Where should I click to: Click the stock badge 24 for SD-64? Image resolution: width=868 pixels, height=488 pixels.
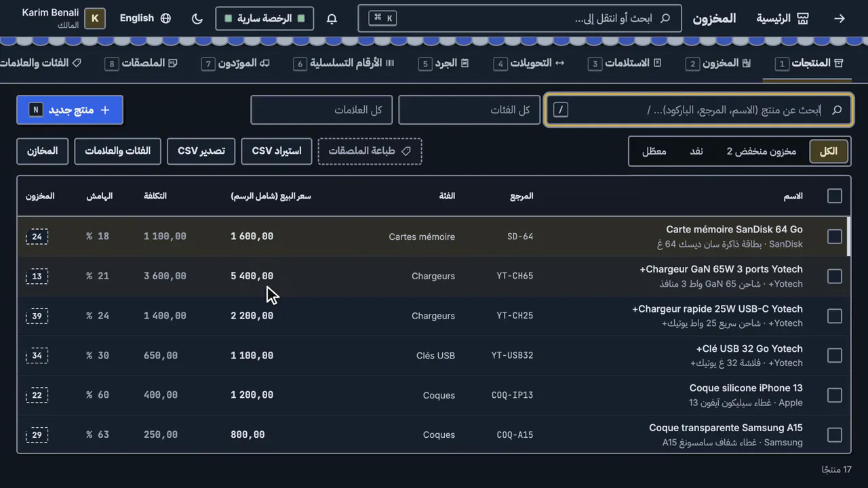tap(37, 237)
